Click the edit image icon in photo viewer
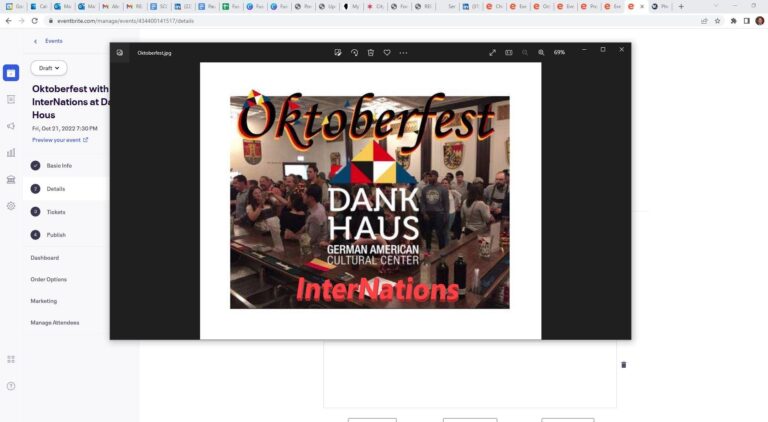The image size is (768, 422). coord(338,52)
